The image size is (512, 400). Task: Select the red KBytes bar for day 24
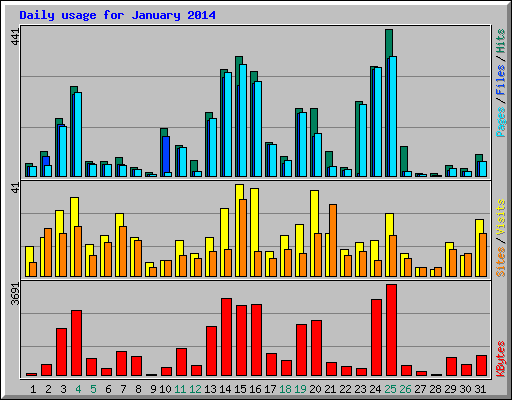click(376, 337)
